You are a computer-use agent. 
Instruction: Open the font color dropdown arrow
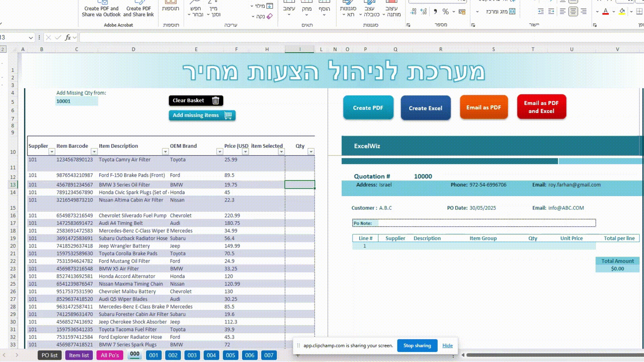(x=597, y=12)
